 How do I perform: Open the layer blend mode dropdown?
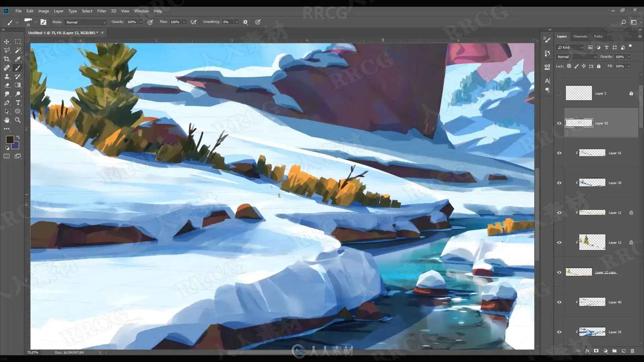(x=577, y=57)
